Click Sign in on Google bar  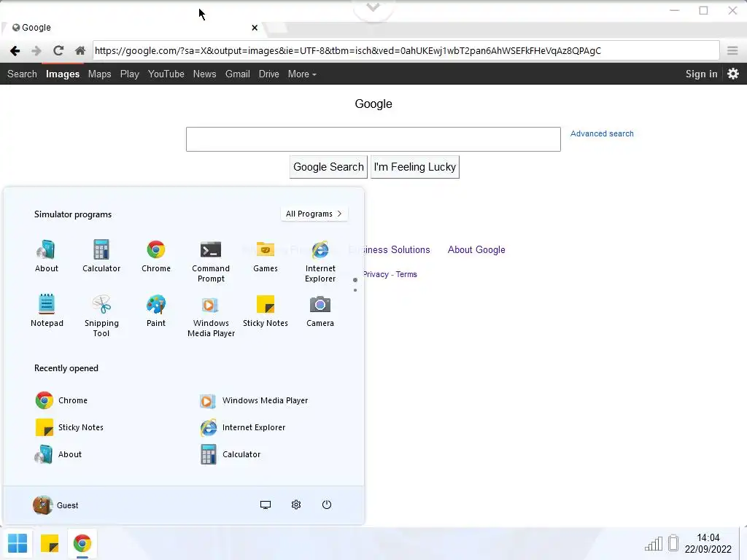pyautogui.click(x=701, y=74)
